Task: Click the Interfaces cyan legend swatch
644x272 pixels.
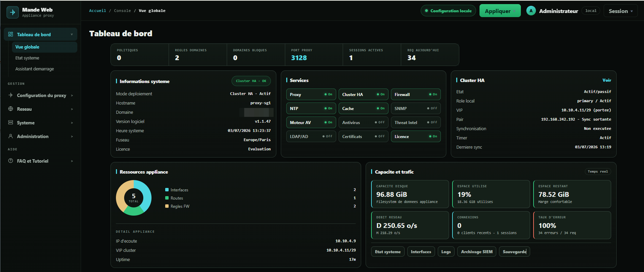Action: point(167,190)
